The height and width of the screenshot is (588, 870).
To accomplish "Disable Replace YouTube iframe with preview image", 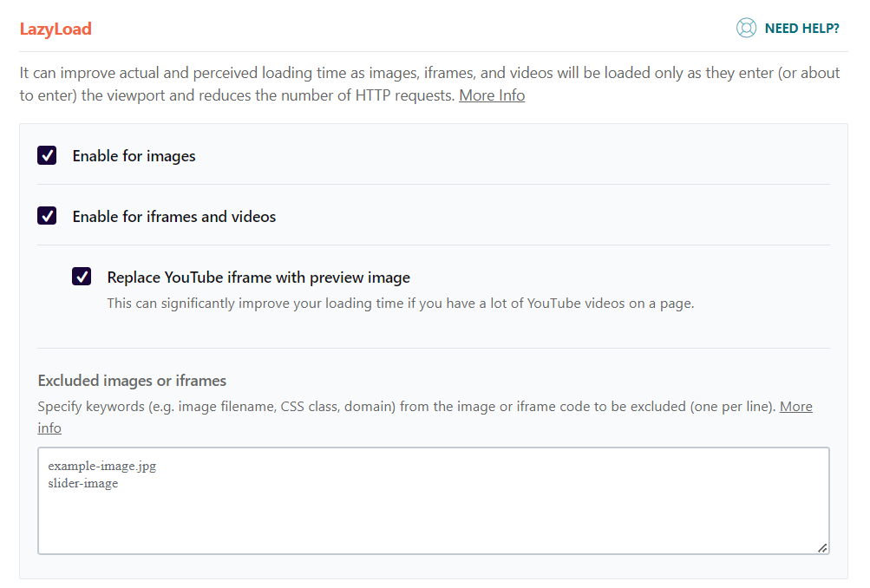I will tap(82, 277).
